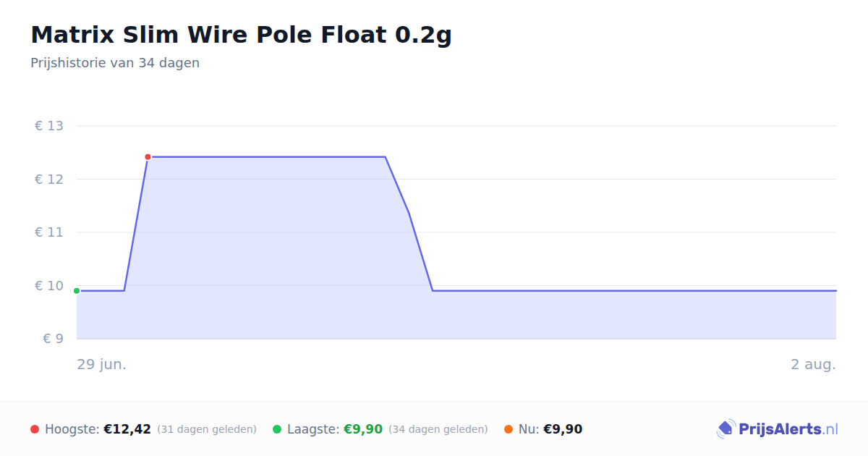The height and width of the screenshot is (456, 868).
Task: Click the red Hoogste legend dot
Action: tap(35, 429)
